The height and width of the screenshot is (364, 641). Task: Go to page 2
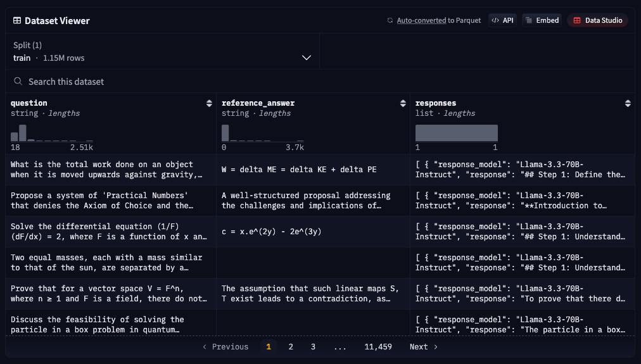pyautogui.click(x=291, y=347)
